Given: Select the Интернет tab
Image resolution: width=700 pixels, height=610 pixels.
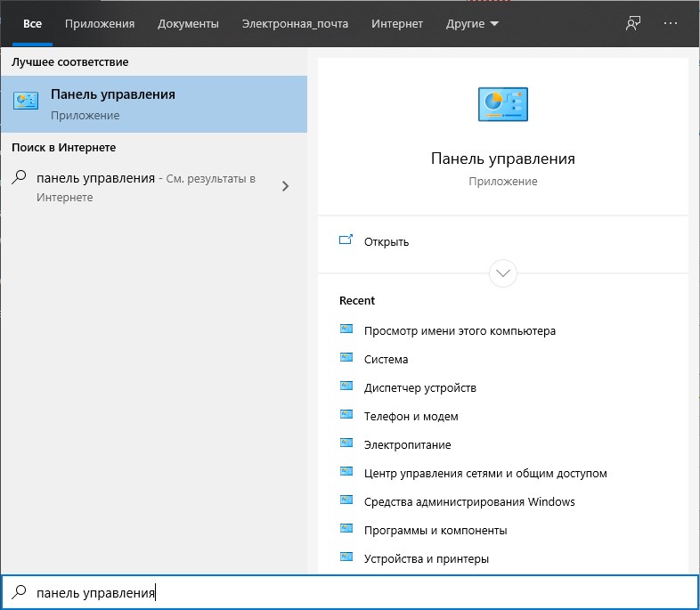Looking at the screenshot, I should point(397,23).
